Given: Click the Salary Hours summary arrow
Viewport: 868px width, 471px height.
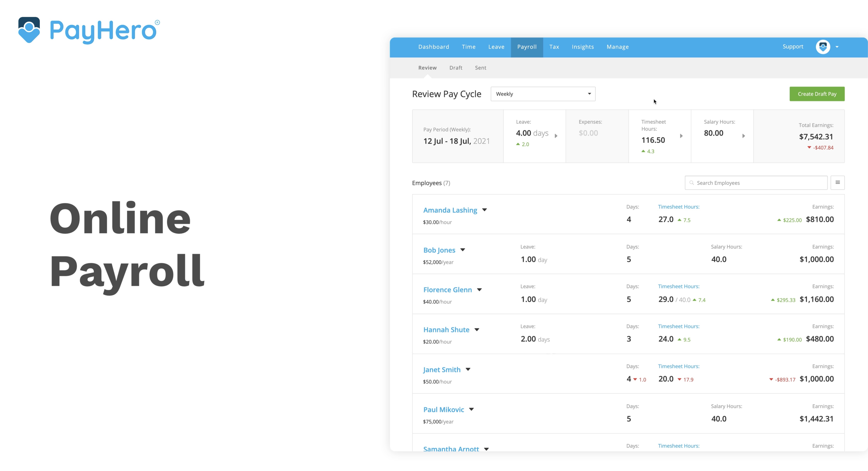Looking at the screenshot, I should click(x=743, y=136).
